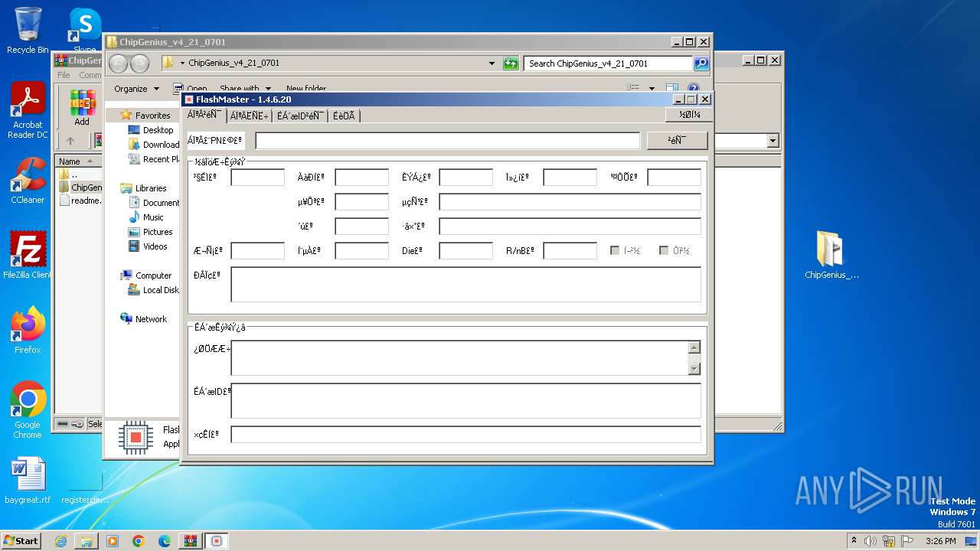Click the Die input field

pyautogui.click(x=465, y=251)
